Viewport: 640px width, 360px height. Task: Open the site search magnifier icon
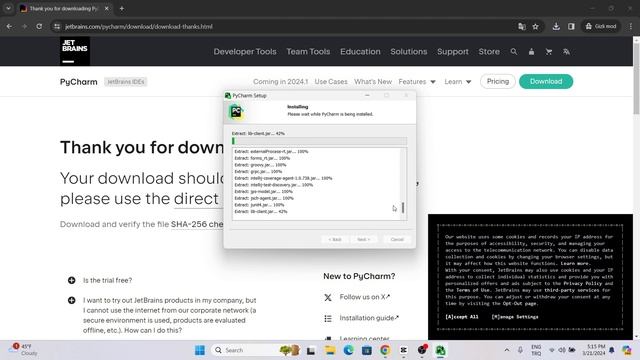513,51
